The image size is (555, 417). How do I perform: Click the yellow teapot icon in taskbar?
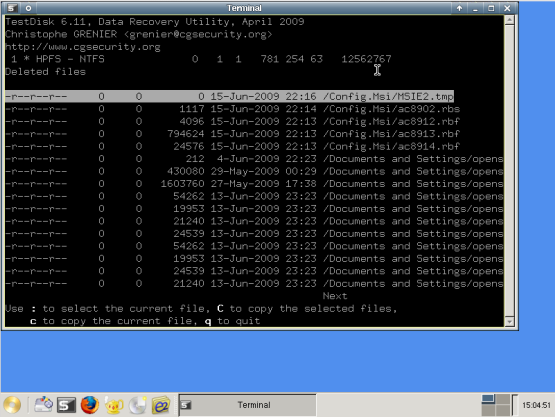[x=114, y=405]
